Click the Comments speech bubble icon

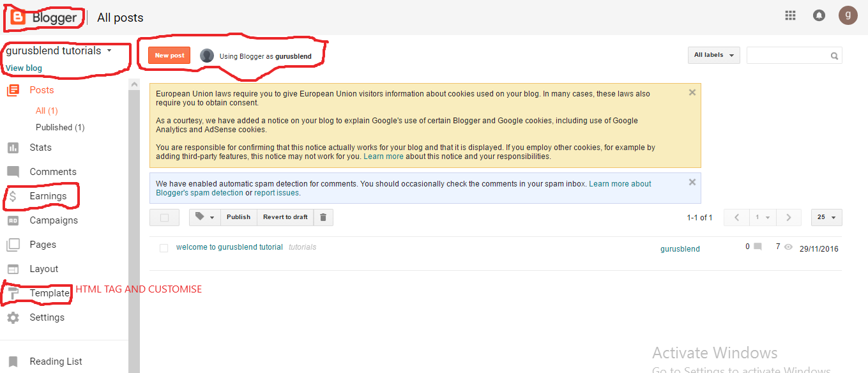click(13, 172)
